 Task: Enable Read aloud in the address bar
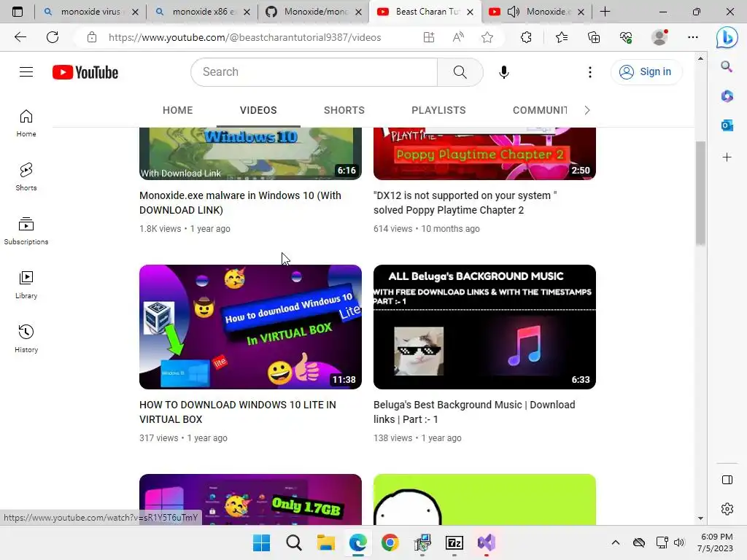click(458, 37)
